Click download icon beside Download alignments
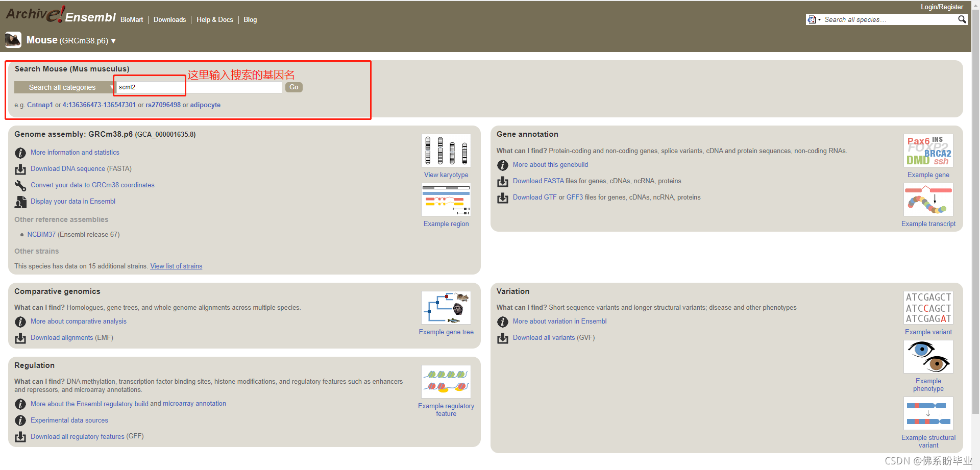This screenshot has height=470, width=980. [20, 338]
